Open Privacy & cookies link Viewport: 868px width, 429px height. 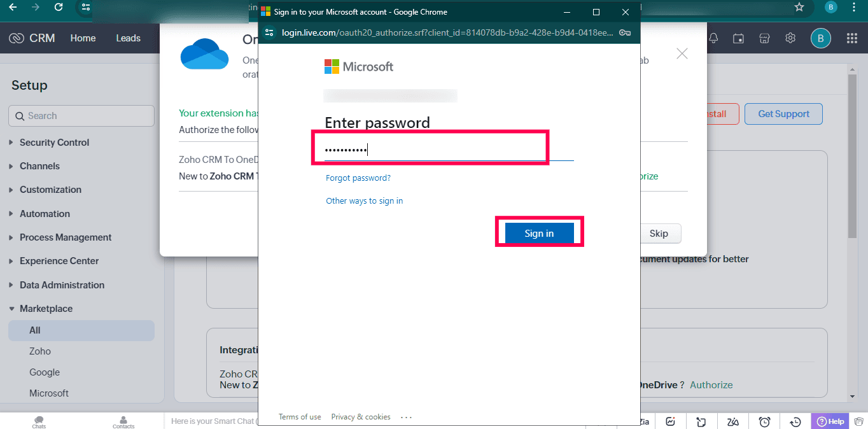coord(361,417)
